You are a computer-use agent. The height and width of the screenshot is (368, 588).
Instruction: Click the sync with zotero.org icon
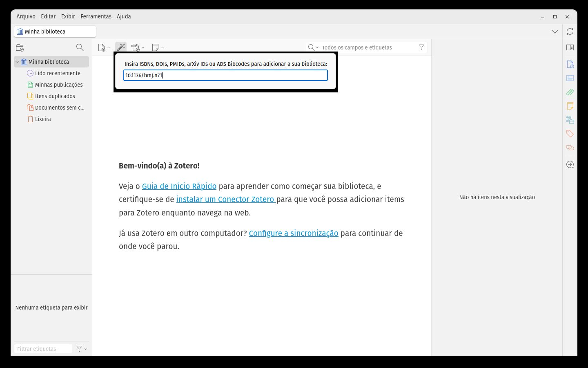570,31
